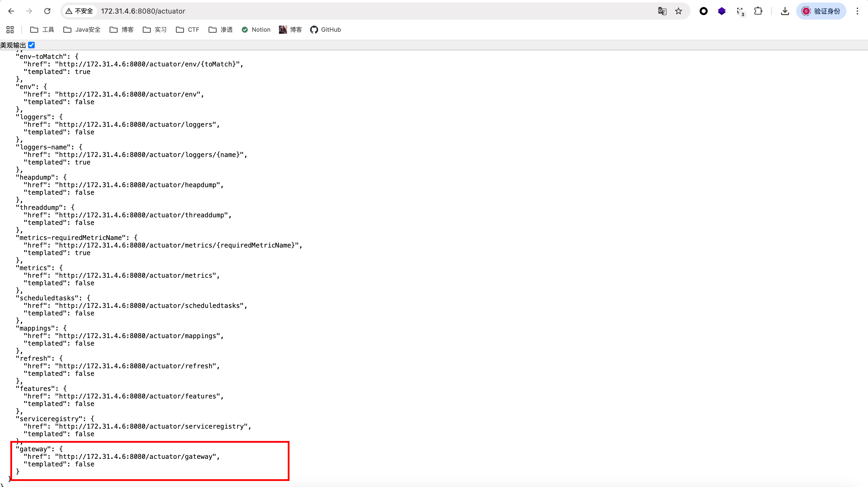Open the Google Translate icon
This screenshot has height=487, width=868.
pyautogui.click(x=662, y=11)
